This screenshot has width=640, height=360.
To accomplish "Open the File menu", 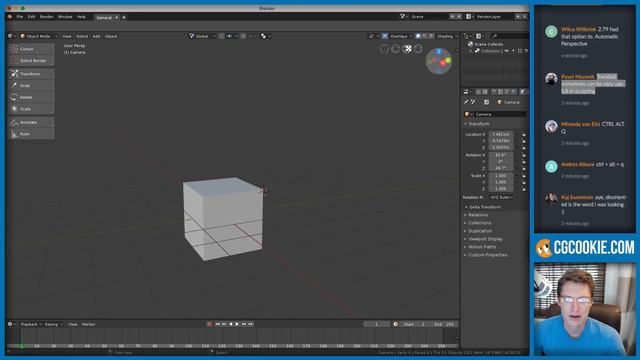I will pos(20,17).
